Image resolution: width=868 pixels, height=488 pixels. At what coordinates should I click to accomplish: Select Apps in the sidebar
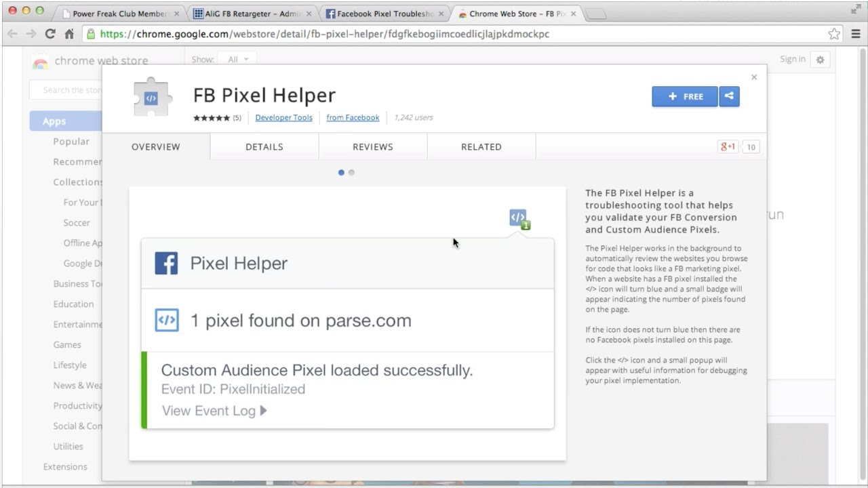(66, 121)
